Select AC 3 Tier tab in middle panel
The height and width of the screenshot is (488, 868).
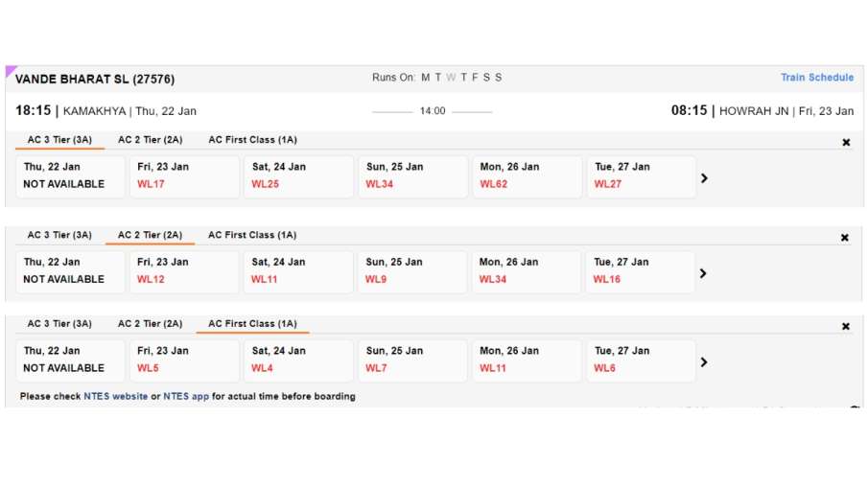tap(59, 235)
